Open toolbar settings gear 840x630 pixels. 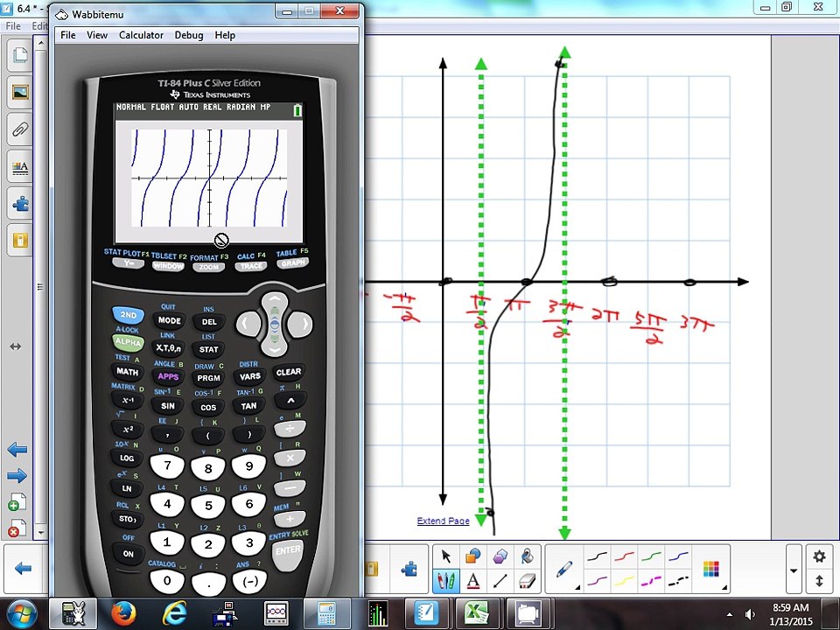point(819,556)
